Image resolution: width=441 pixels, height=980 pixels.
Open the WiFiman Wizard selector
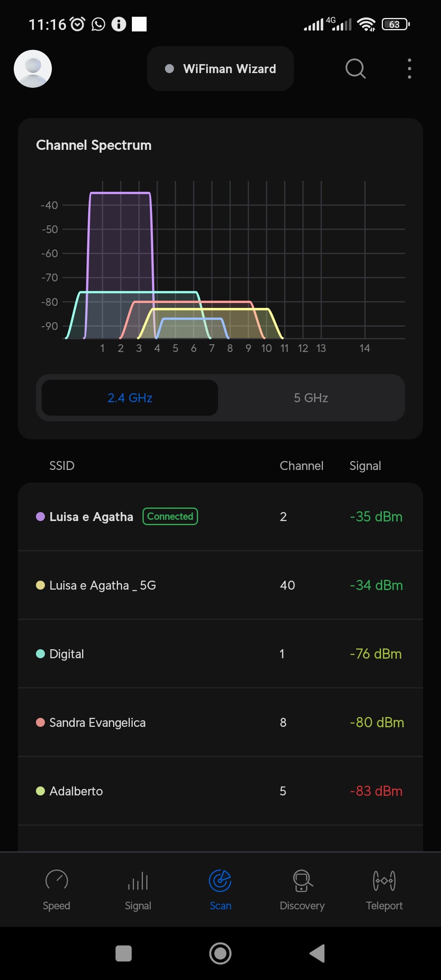(x=220, y=69)
